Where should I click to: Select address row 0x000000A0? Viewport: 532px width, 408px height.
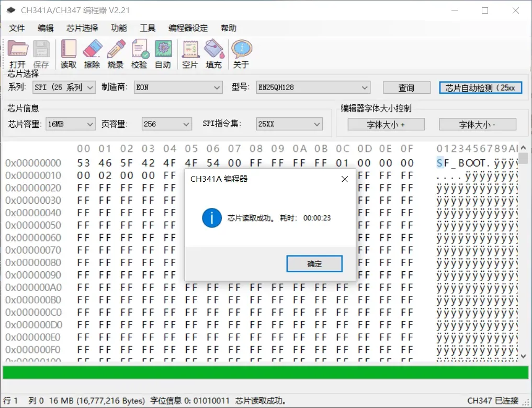tap(33, 288)
